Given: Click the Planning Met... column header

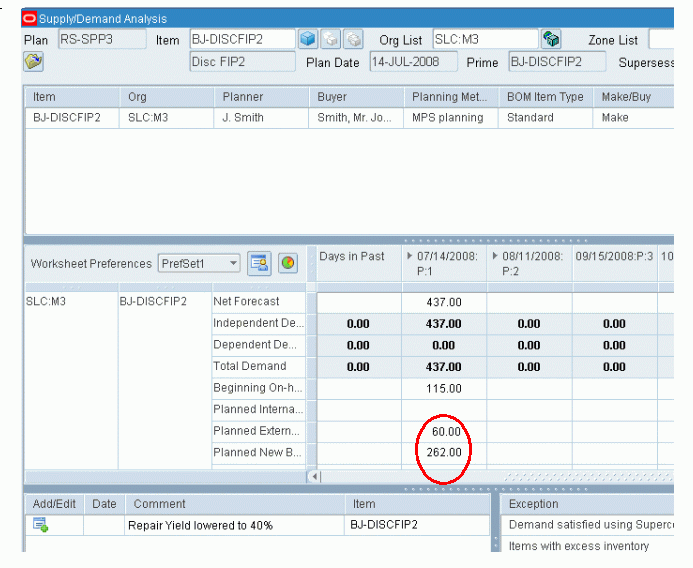Looking at the screenshot, I should pos(451,97).
